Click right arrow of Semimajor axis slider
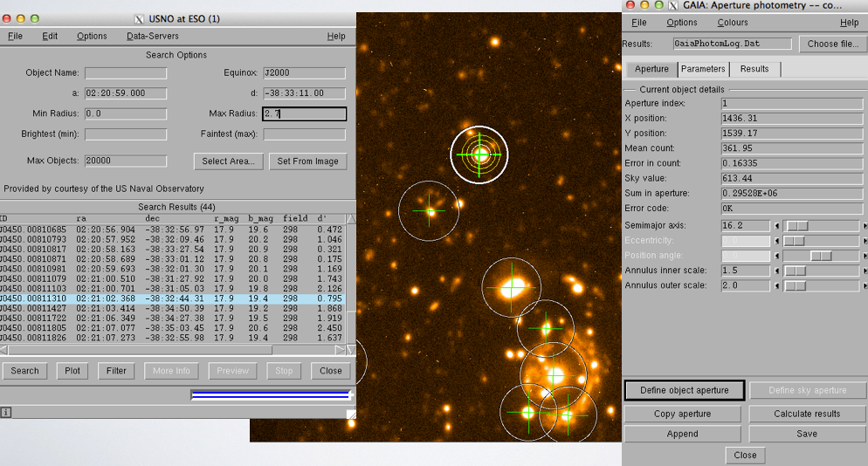The width and height of the screenshot is (868, 466). click(864, 226)
